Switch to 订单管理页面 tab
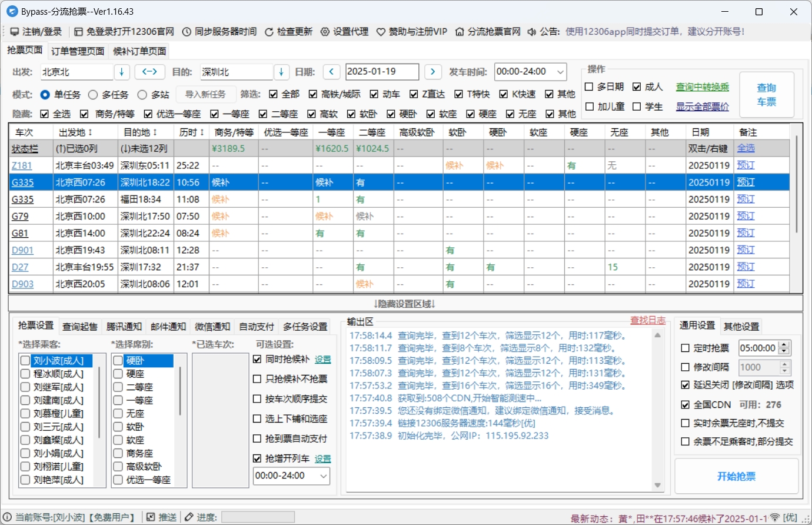 [x=78, y=51]
